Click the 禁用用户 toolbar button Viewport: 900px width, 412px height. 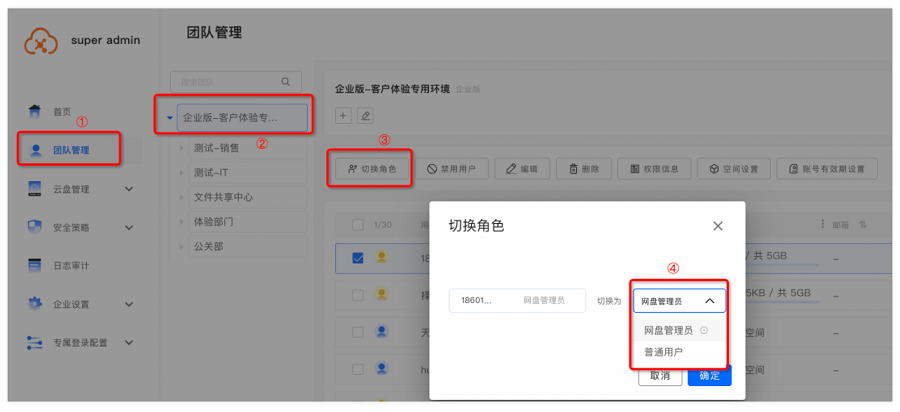tap(451, 169)
